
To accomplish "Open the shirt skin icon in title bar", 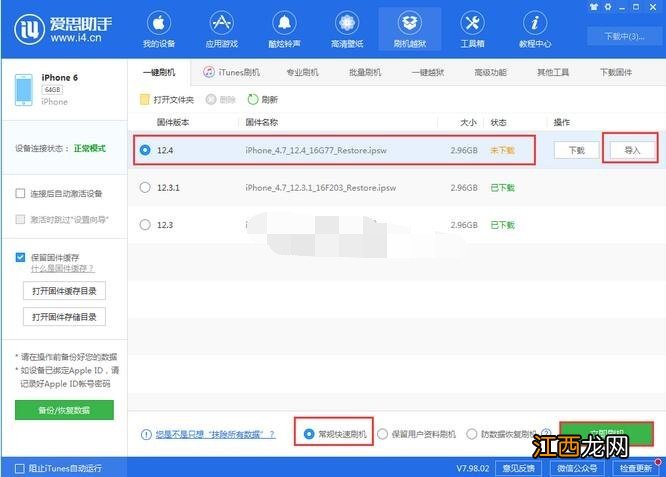I will (x=593, y=7).
